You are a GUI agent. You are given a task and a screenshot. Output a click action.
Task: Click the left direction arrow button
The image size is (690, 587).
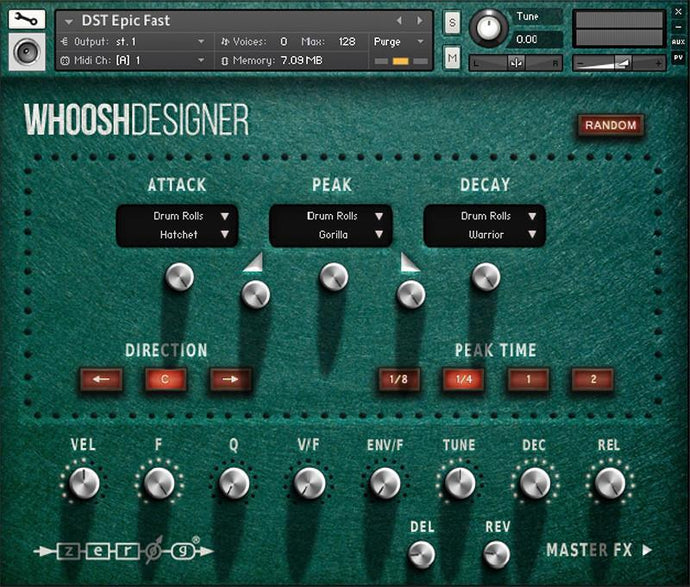[x=102, y=380]
